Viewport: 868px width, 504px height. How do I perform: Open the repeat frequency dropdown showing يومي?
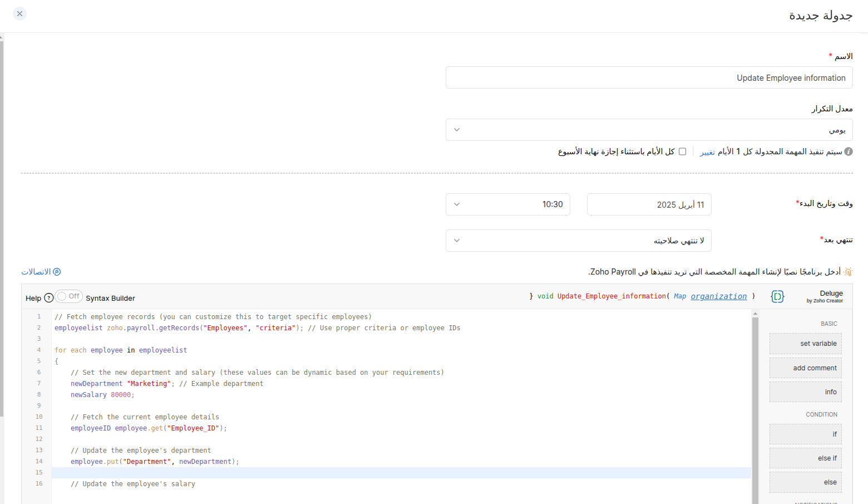pos(649,129)
